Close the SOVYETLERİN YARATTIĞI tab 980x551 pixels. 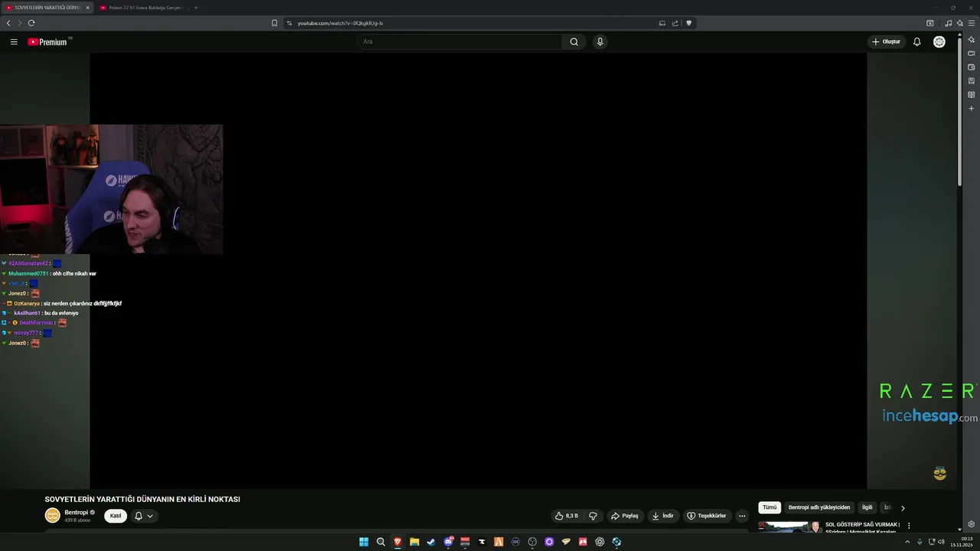pyautogui.click(x=87, y=8)
